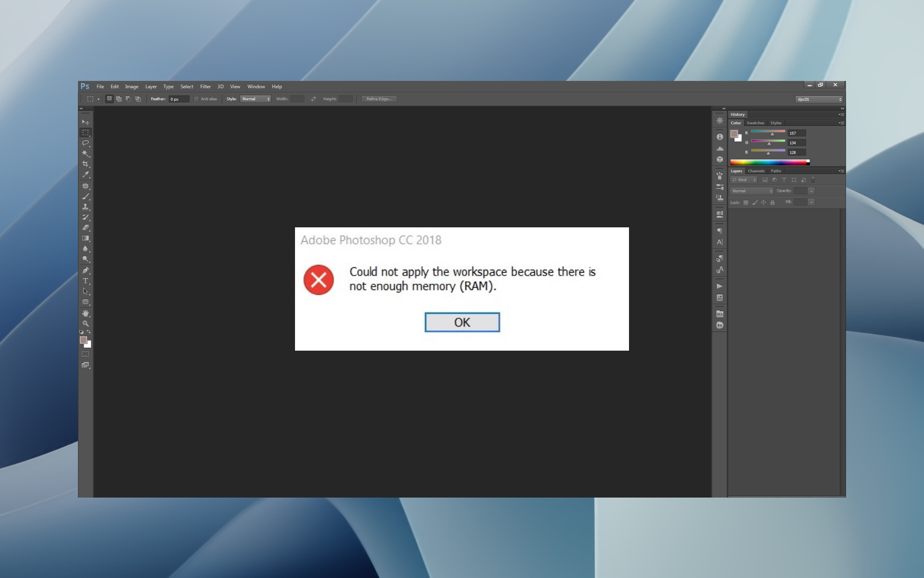Toggle lock position in Layers
The width and height of the screenshot is (924, 578).
click(763, 203)
